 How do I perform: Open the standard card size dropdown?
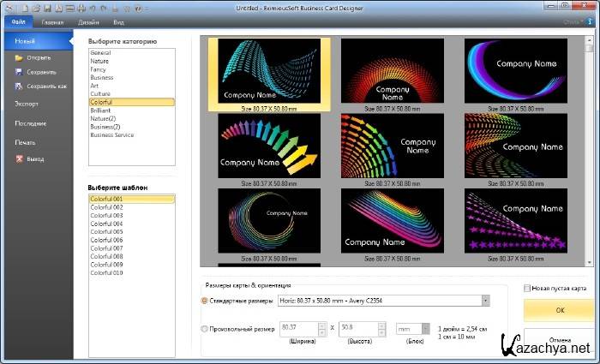click(x=485, y=301)
